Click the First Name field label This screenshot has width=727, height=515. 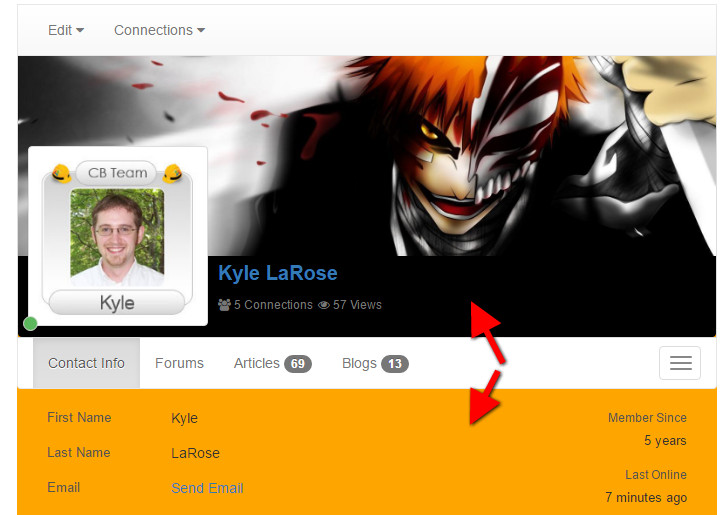[79, 418]
